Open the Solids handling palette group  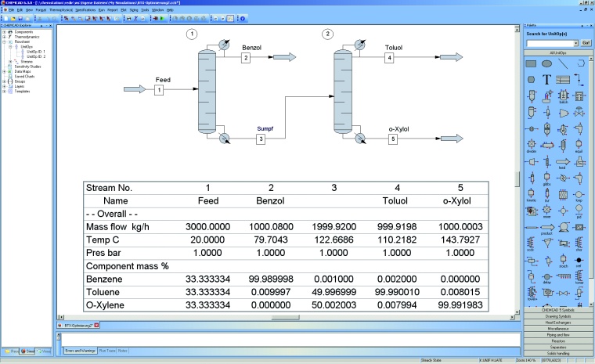tap(557, 353)
